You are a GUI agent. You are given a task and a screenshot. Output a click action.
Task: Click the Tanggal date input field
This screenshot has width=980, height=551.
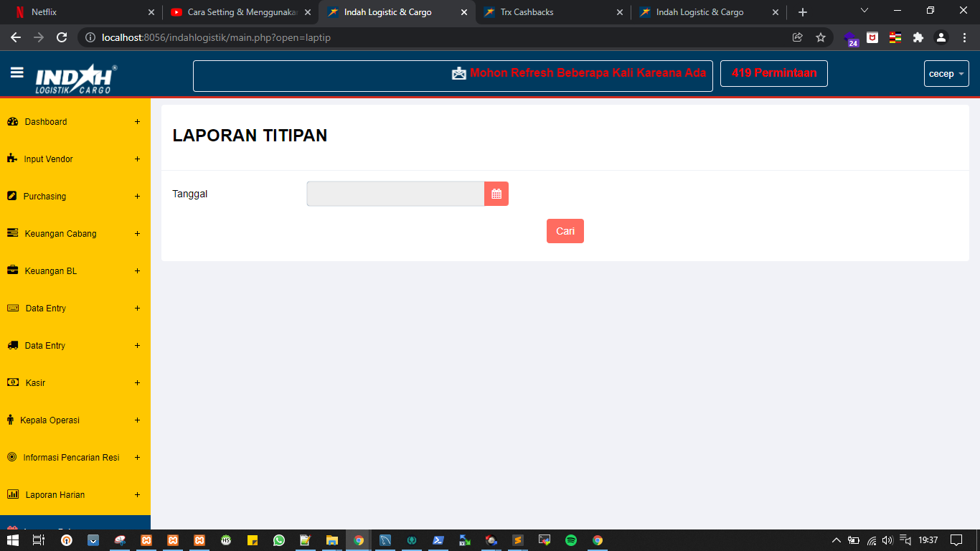(x=395, y=194)
